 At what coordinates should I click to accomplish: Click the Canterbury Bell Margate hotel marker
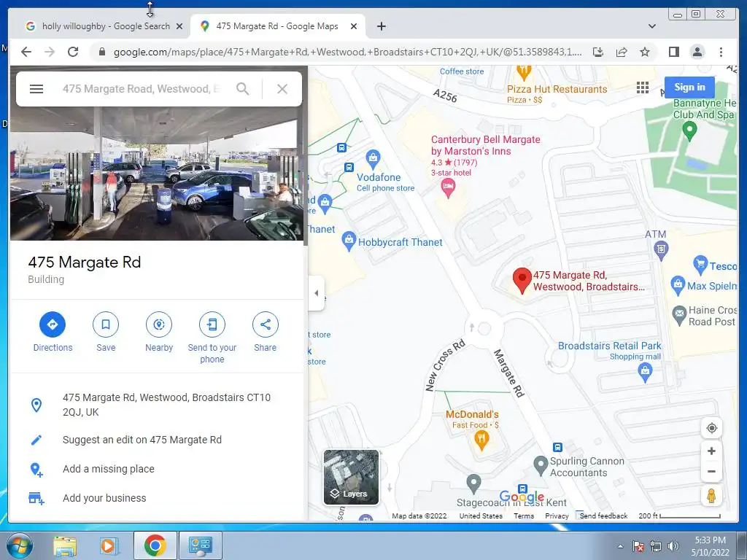pos(448,189)
